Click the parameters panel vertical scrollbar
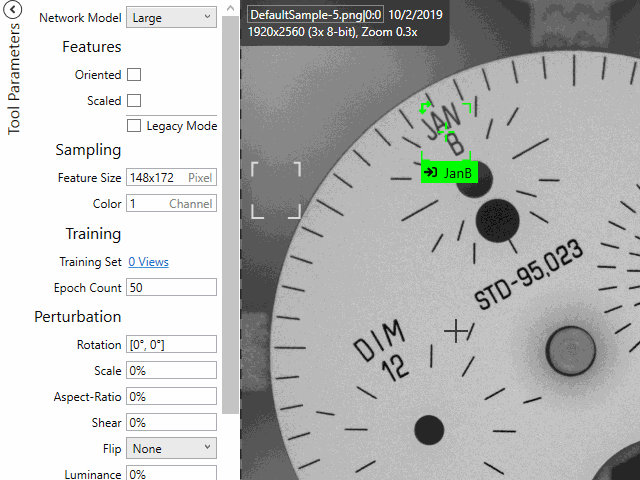 click(231, 200)
